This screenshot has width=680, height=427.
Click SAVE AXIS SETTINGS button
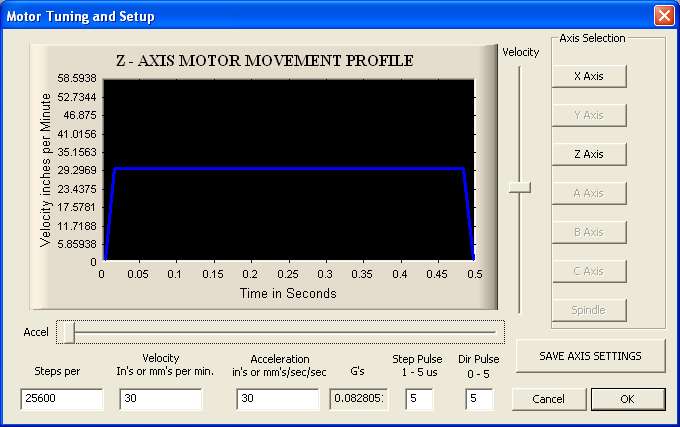(x=590, y=356)
